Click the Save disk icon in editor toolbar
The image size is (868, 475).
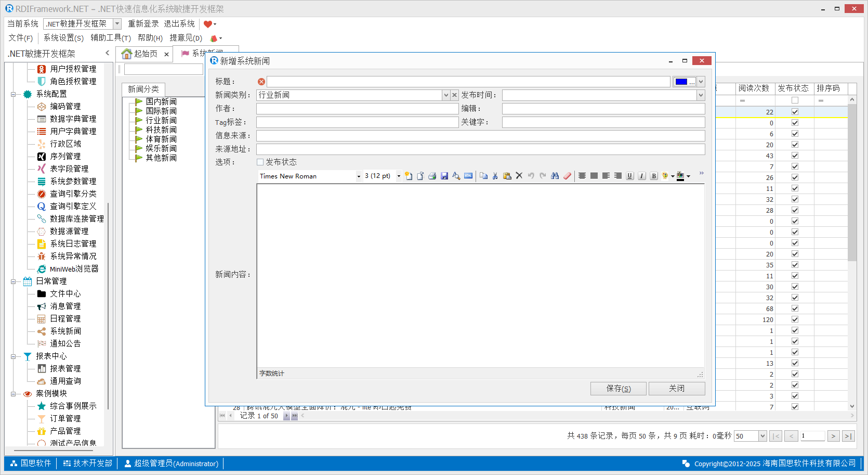(444, 176)
